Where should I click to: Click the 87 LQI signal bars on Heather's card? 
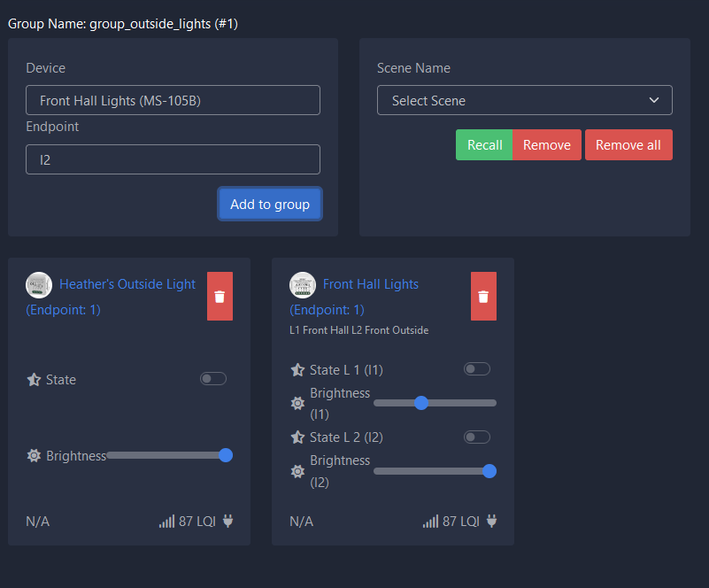tap(166, 521)
